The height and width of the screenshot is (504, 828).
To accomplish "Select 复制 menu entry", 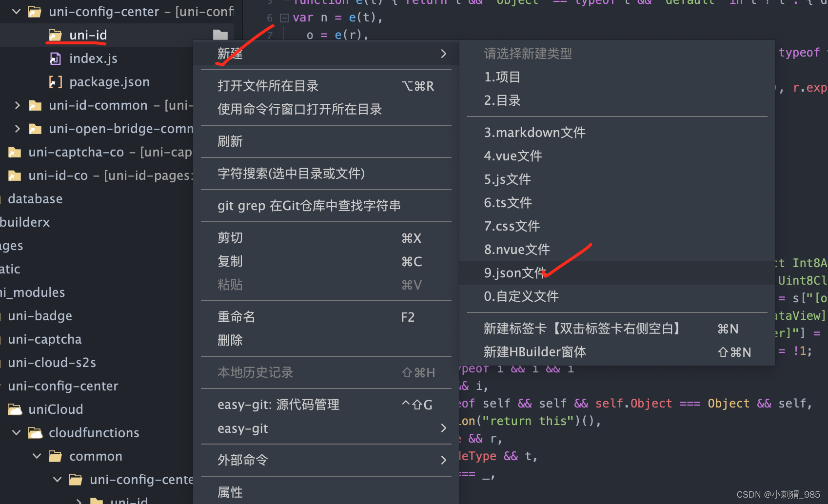I will 326,261.
